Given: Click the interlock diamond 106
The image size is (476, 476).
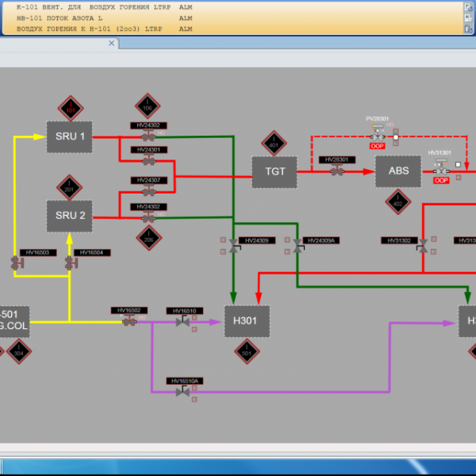Looking at the screenshot, I should point(148,107).
